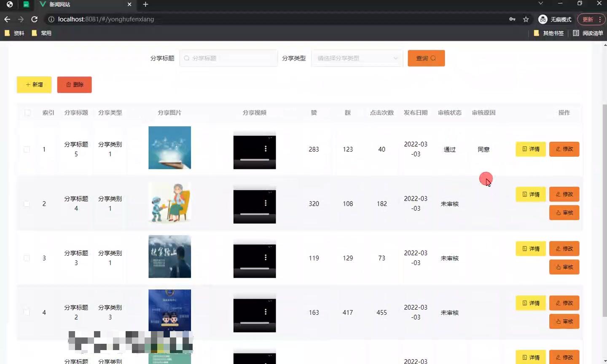
Task: Seek the row 2 video progress bar
Action: [255, 214]
